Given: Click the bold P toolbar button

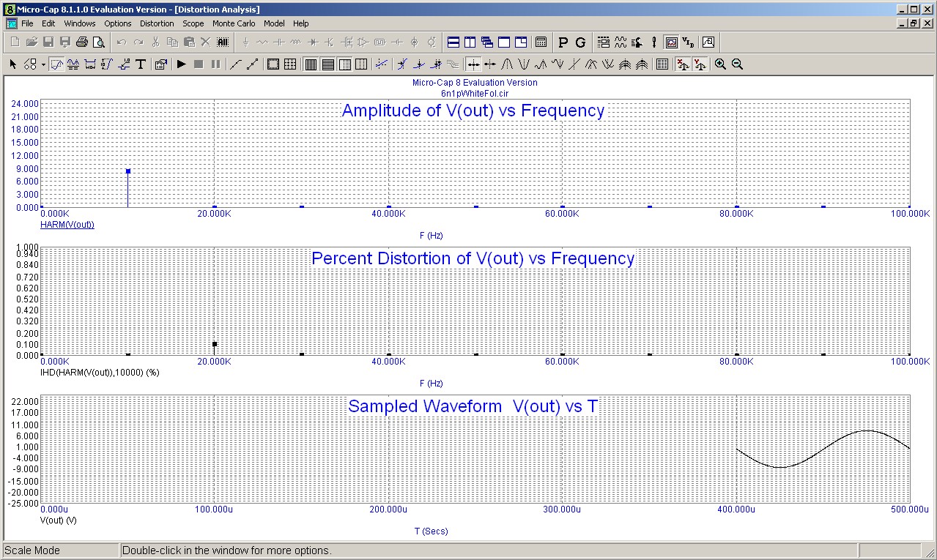Looking at the screenshot, I should (x=563, y=42).
